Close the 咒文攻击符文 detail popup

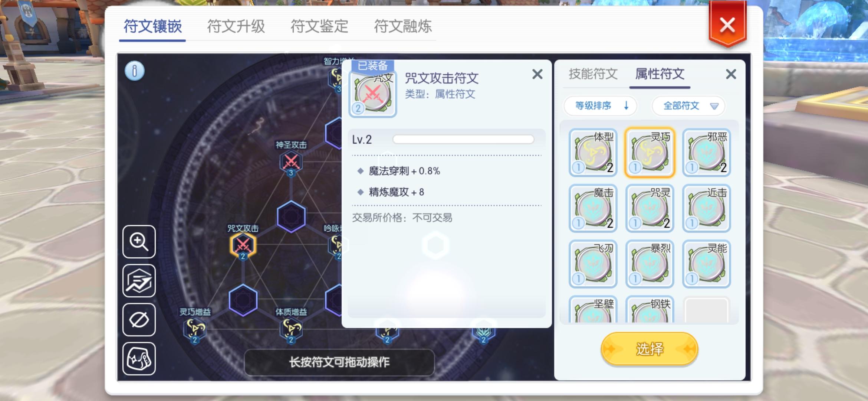537,74
